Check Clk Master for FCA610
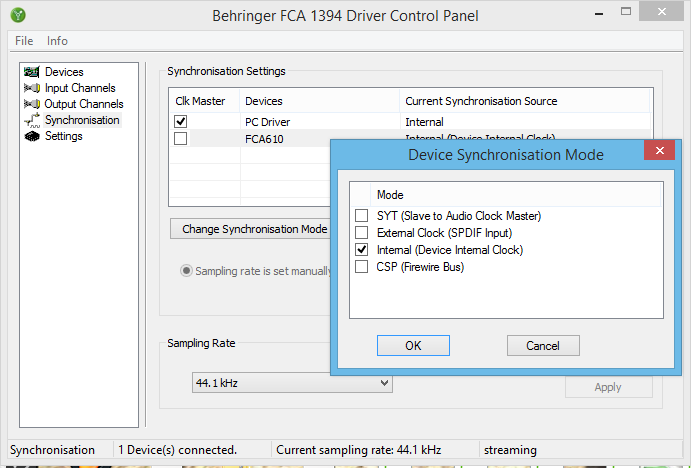 click(x=181, y=138)
